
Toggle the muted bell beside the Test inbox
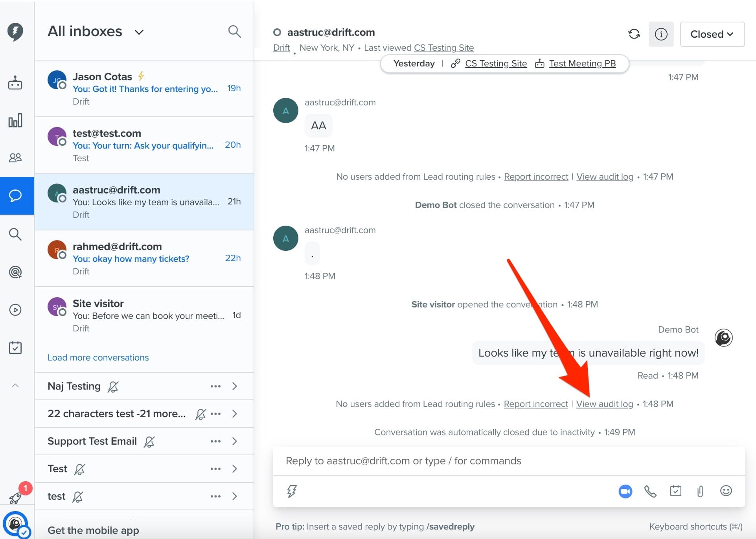(x=80, y=469)
